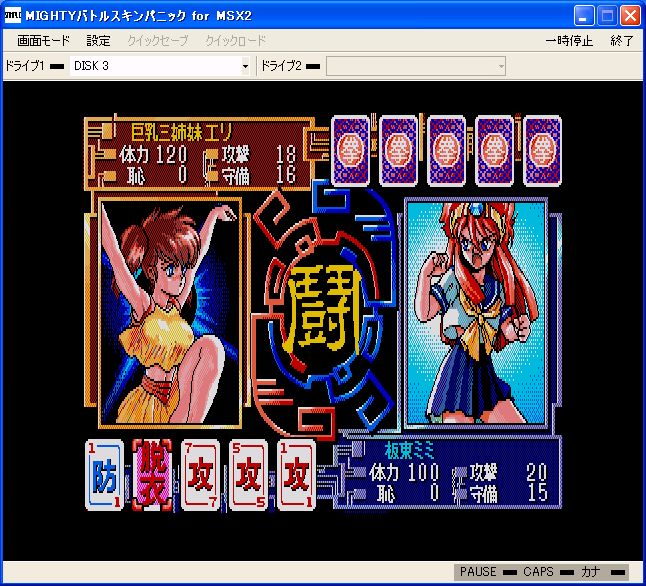The width and height of the screenshot is (646, 586).
Task: Click player 恥 0 stat
Action: click(408, 493)
